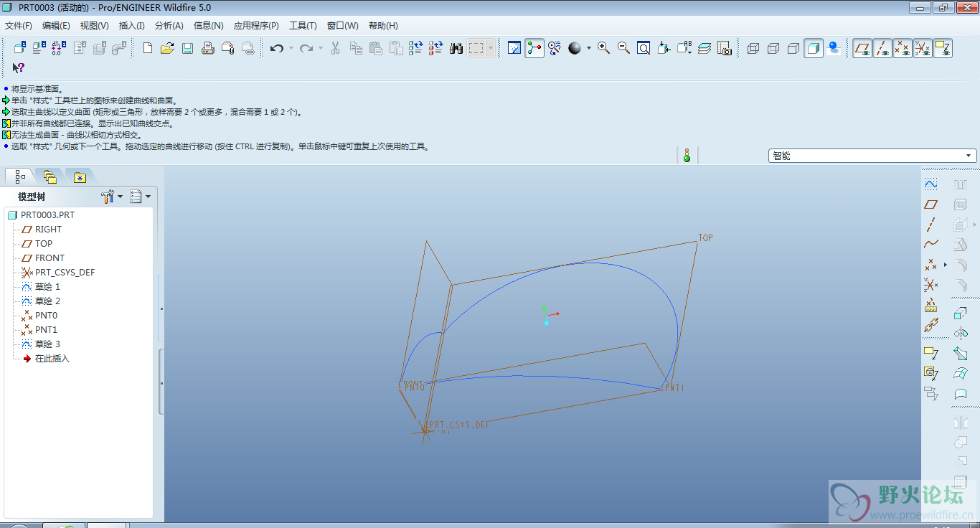Open the layers icon in the toolbar

[705, 48]
